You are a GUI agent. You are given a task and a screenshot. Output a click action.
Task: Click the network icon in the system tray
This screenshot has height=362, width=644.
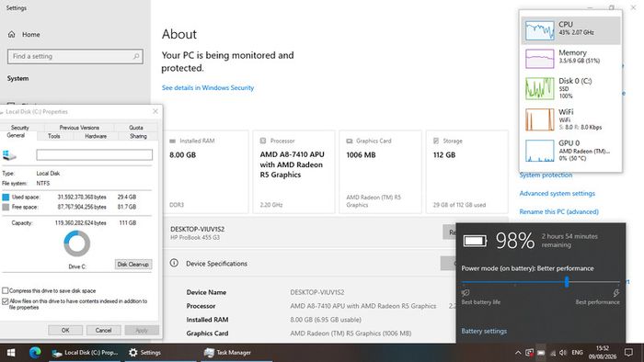coord(553,353)
